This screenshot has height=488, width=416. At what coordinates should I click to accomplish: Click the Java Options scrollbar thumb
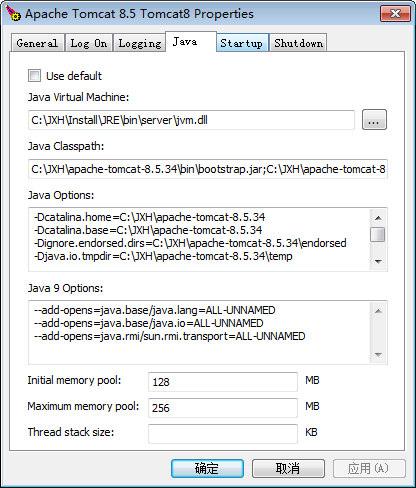(378, 234)
